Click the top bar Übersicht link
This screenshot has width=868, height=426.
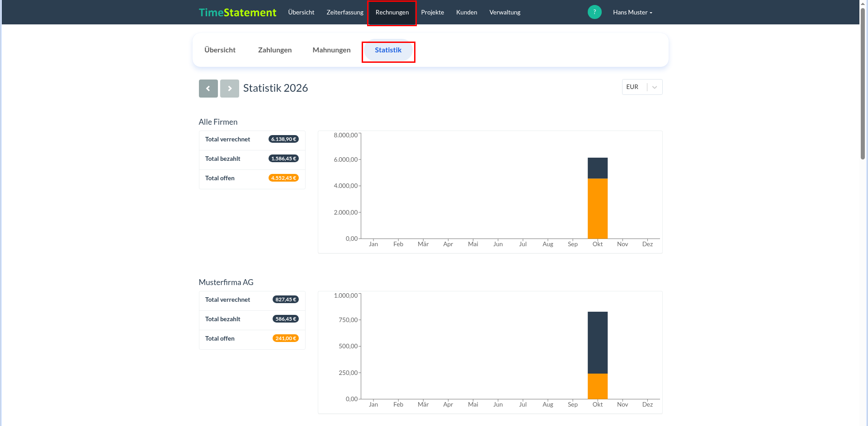[x=301, y=12]
